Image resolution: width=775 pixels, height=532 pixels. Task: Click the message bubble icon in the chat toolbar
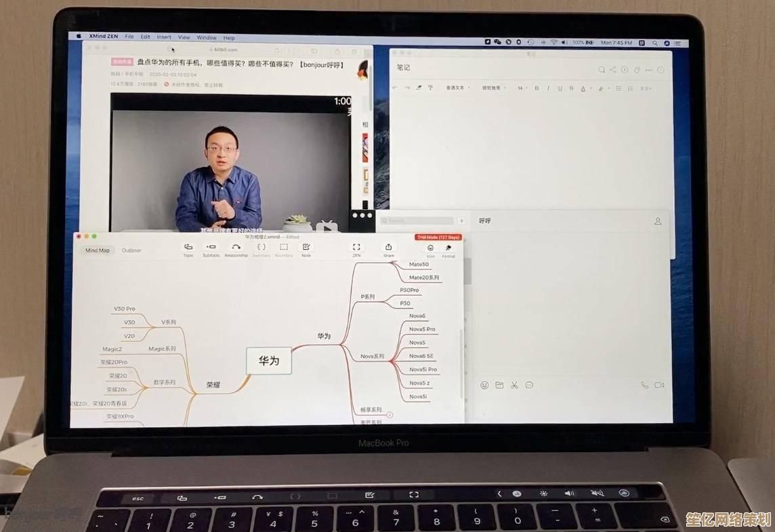529,385
